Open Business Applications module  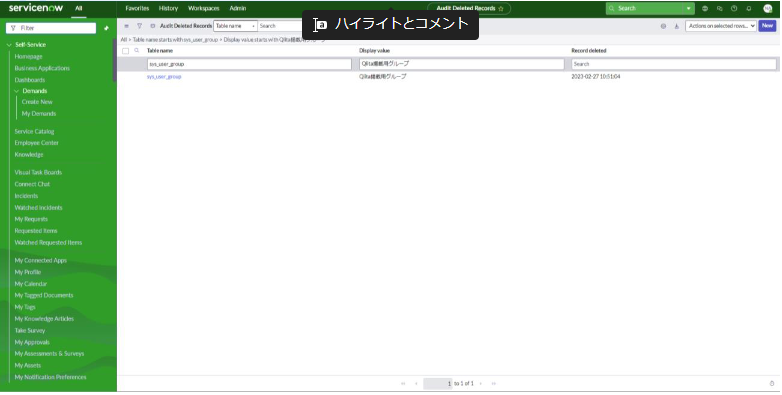click(x=42, y=68)
